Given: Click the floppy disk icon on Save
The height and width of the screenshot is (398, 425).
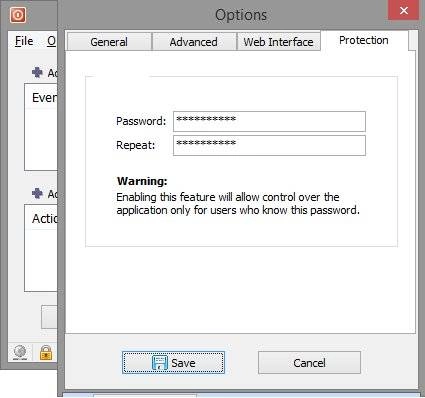Looking at the screenshot, I should click(160, 362).
